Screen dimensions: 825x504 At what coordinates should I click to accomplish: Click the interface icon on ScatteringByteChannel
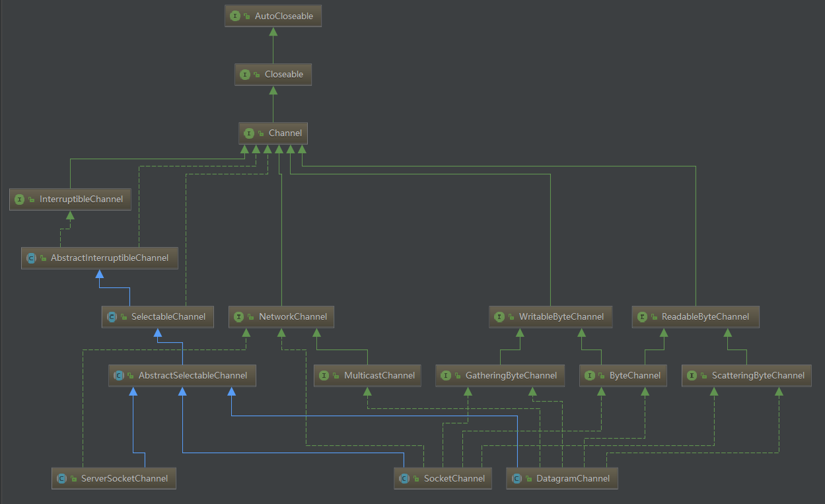click(x=692, y=376)
